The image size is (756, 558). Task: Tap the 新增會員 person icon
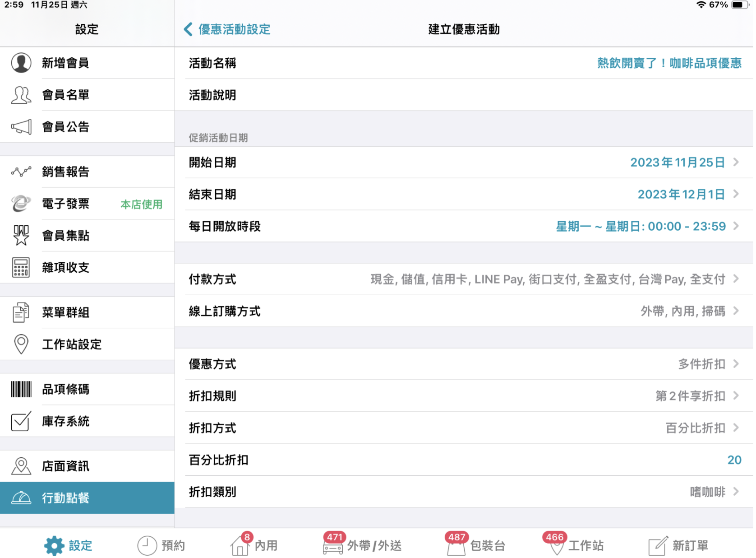click(x=21, y=63)
